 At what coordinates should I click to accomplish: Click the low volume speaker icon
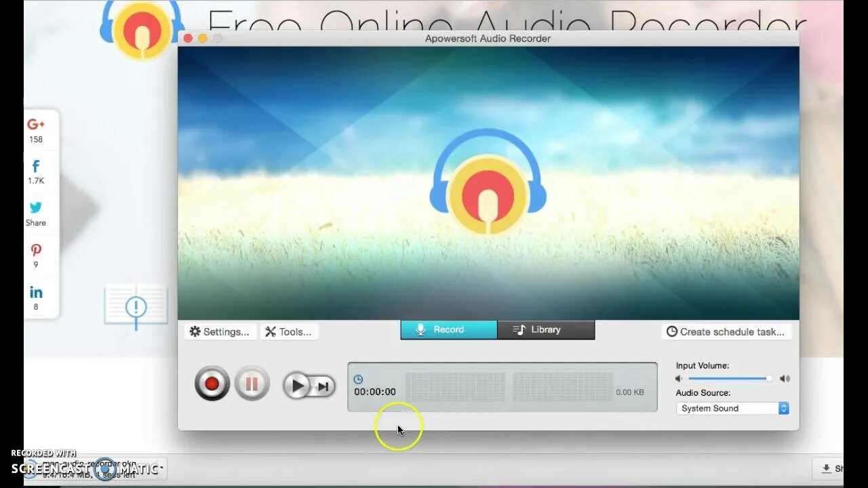(x=679, y=379)
